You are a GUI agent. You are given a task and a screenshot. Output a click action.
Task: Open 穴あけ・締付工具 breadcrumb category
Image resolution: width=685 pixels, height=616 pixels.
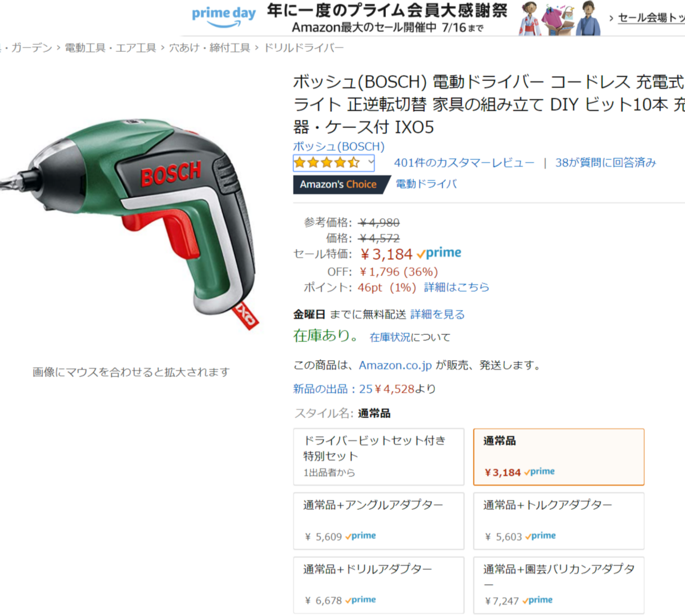(209, 48)
